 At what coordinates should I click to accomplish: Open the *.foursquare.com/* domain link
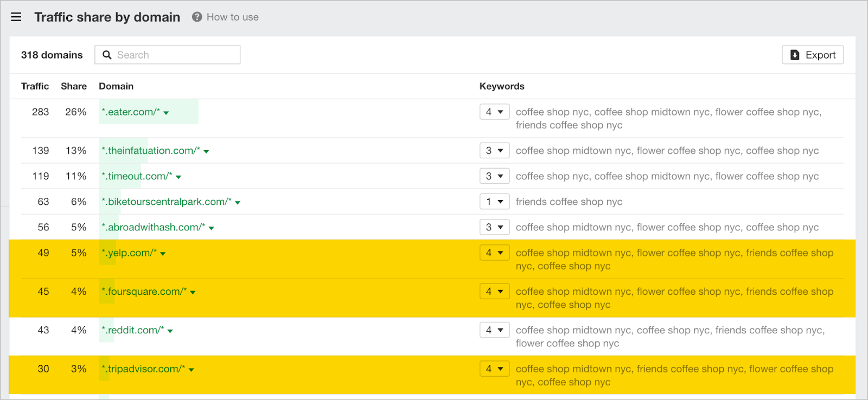click(x=144, y=292)
